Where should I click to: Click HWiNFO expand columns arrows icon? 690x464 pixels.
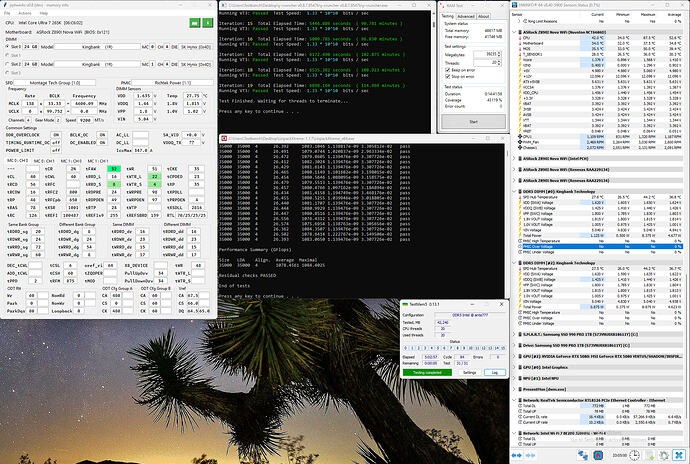pyautogui.click(x=517, y=455)
